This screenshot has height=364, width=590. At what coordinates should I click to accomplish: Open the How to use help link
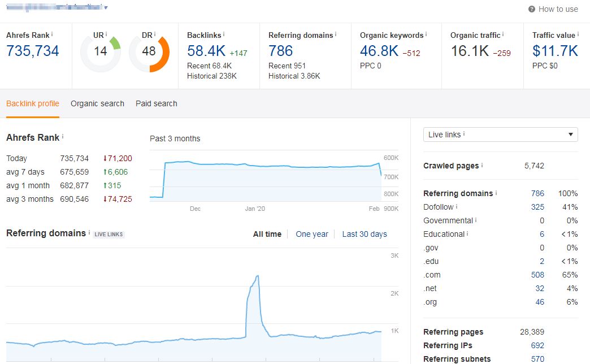pyautogui.click(x=558, y=9)
